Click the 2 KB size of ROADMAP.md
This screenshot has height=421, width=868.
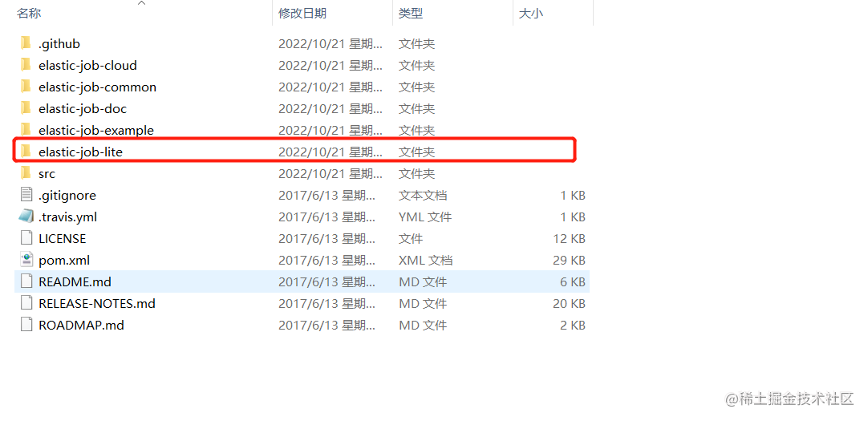(x=573, y=326)
